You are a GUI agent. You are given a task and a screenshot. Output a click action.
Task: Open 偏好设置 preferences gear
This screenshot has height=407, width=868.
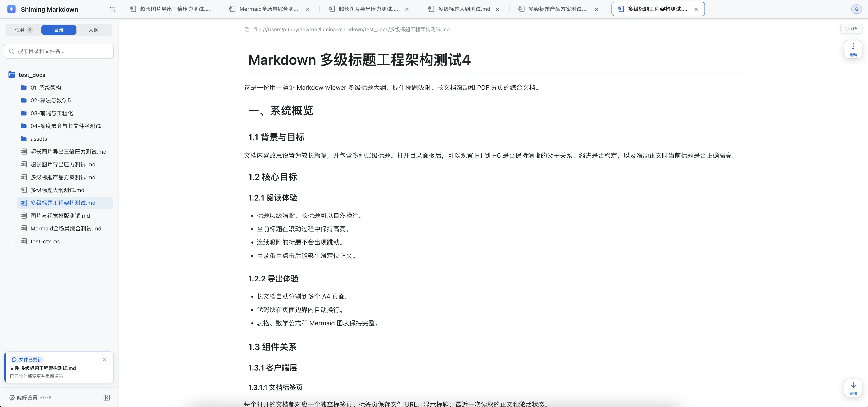tap(23, 398)
